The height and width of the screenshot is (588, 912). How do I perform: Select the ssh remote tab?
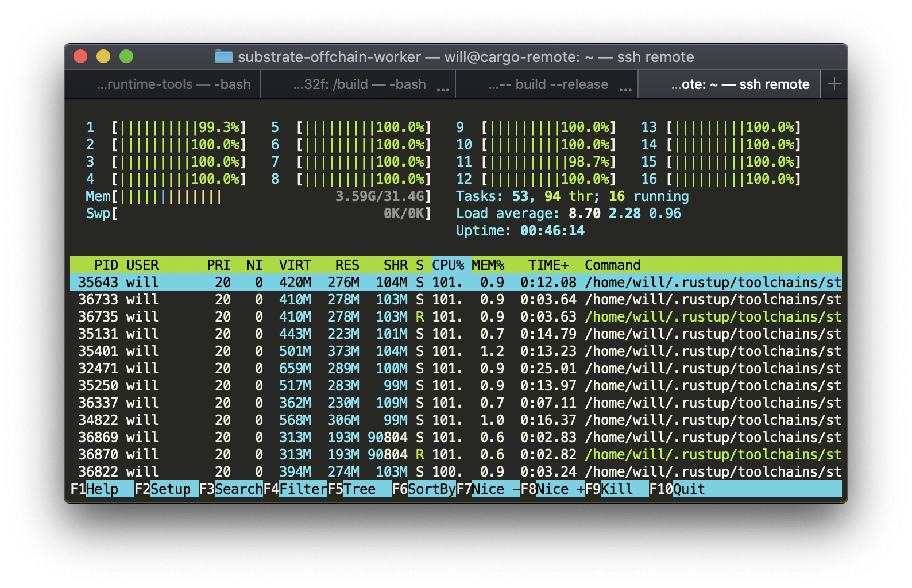[729, 84]
